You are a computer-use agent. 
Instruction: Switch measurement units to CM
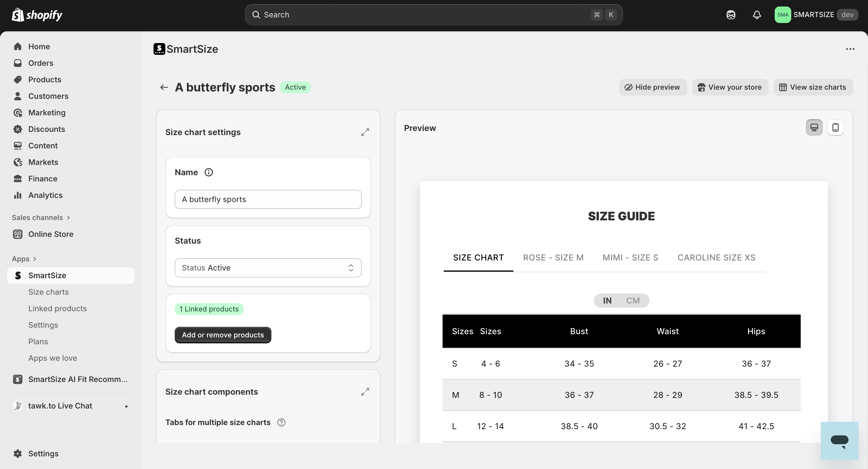(x=632, y=300)
